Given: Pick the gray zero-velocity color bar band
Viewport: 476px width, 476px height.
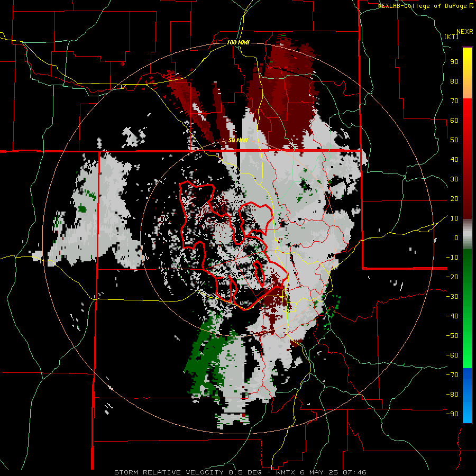Looking at the screenshot, I should point(467,234).
